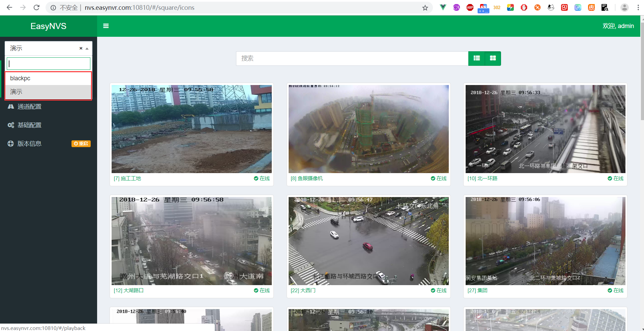644x331 pixels.
Task: Click the 版本信息 lifebuoy icon
Action: coord(11,144)
